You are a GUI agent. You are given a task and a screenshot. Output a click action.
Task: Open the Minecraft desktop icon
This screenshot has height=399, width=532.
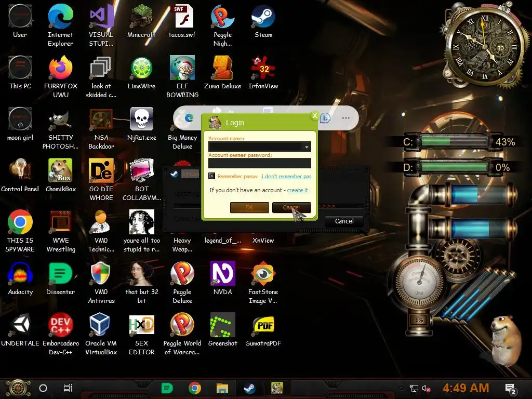(141, 22)
